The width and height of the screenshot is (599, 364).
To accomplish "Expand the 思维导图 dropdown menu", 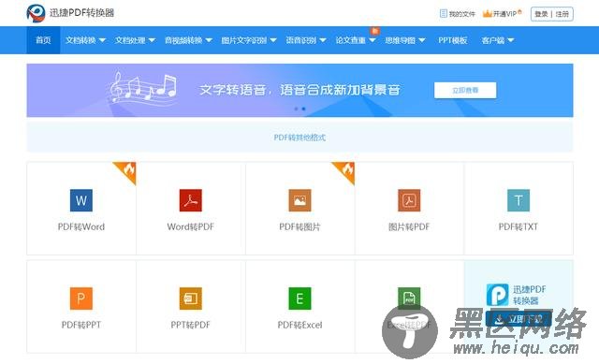I will (x=405, y=40).
